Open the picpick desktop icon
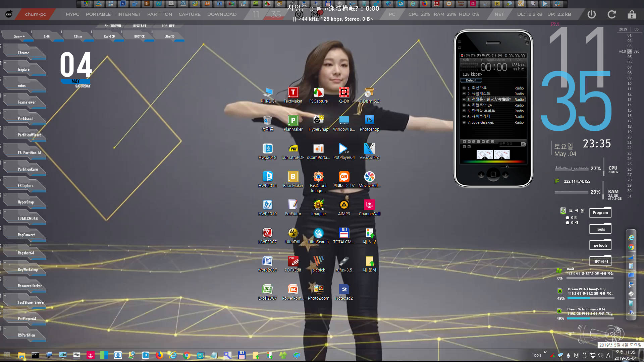Screen dimensions: 644x362 (318, 264)
